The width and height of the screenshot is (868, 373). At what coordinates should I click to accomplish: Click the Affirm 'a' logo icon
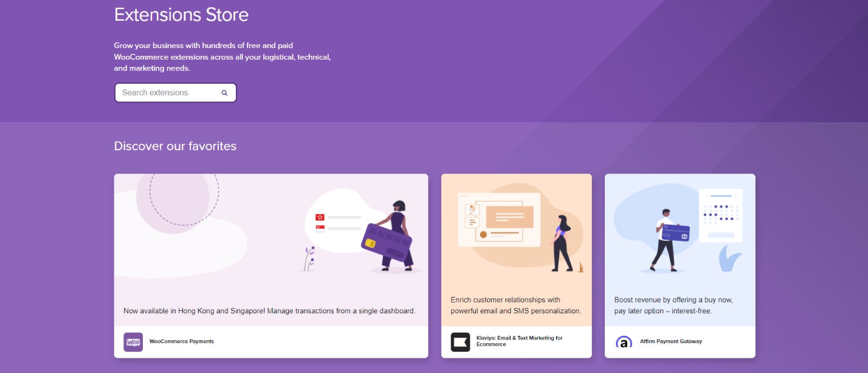[624, 342]
